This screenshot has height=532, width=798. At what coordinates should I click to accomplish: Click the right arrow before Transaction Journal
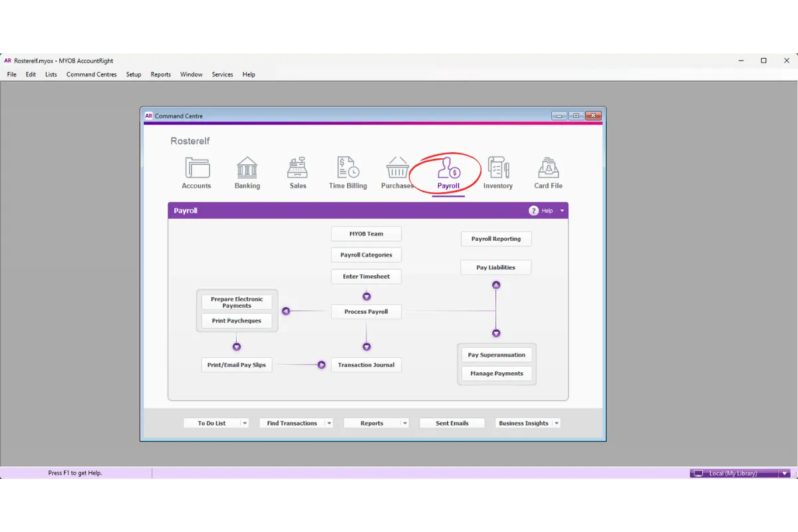(x=321, y=364)
